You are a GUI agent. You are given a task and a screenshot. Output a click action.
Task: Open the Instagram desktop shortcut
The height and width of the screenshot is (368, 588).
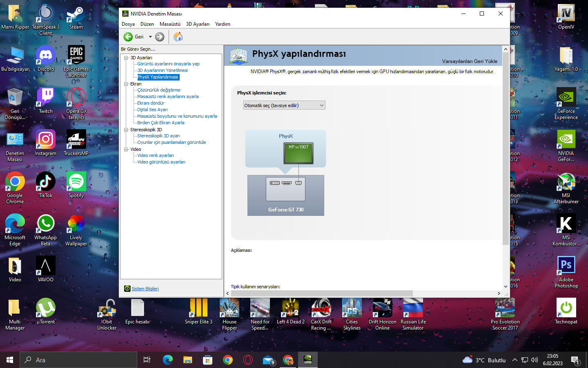(46, 143)
